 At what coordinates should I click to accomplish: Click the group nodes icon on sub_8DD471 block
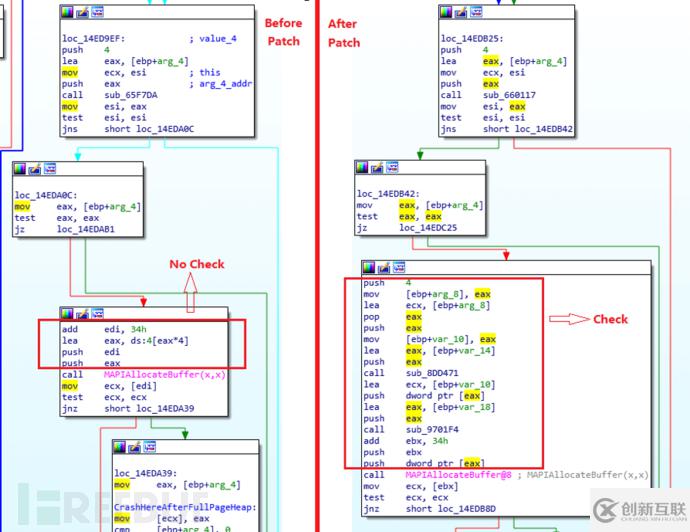(399, 267)
